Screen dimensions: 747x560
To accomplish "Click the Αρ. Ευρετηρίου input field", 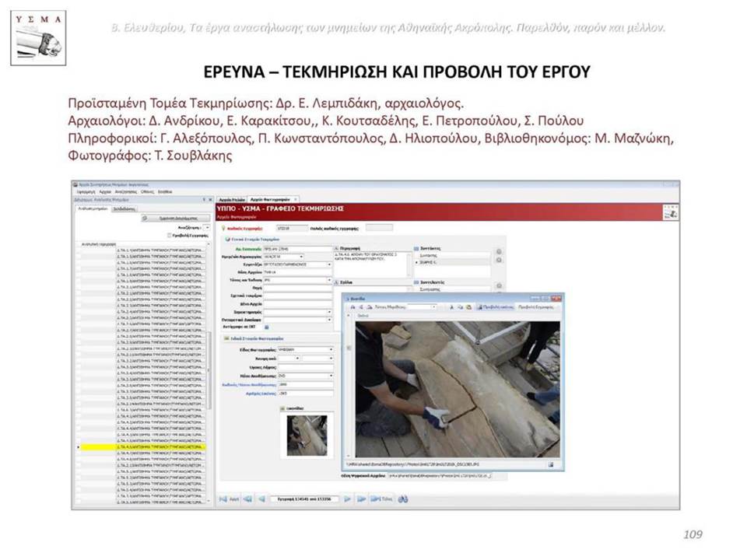I will tap(297, 249).
